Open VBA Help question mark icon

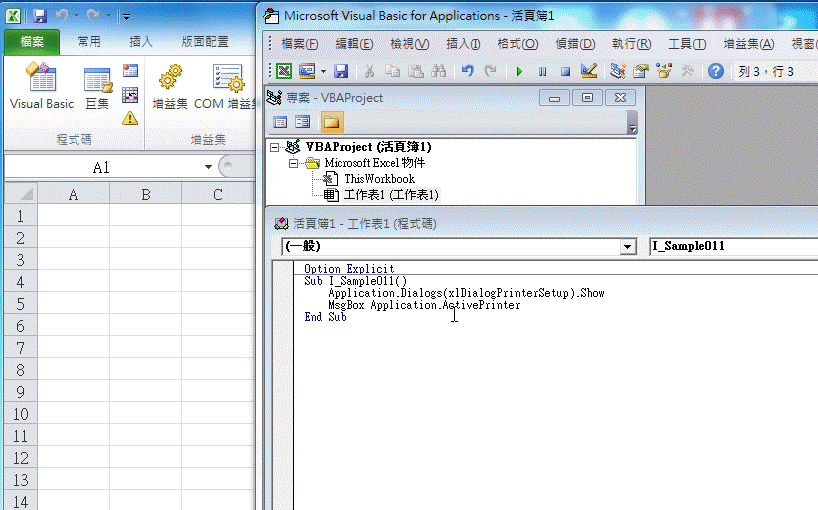click(x=716, y=71)
